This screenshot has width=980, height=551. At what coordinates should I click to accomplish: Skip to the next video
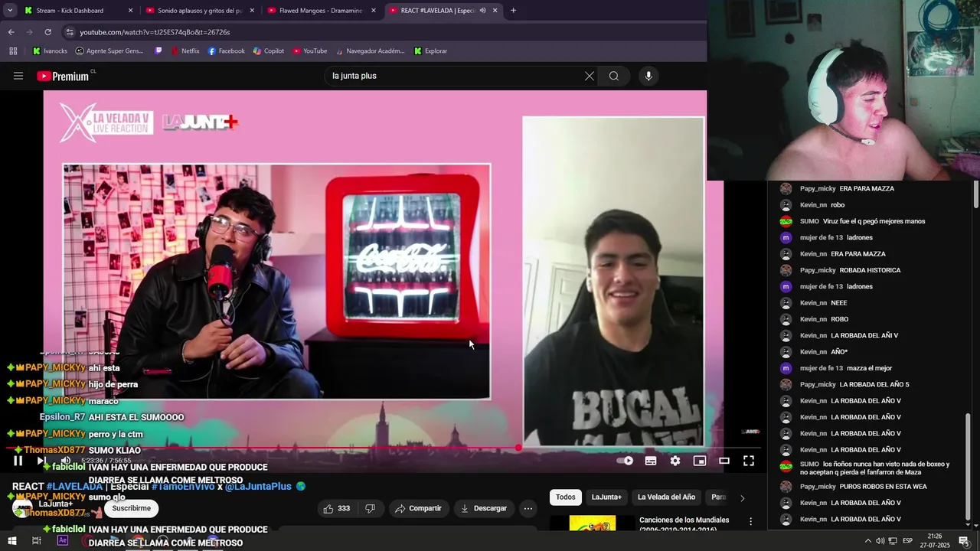tap(41, 461)
